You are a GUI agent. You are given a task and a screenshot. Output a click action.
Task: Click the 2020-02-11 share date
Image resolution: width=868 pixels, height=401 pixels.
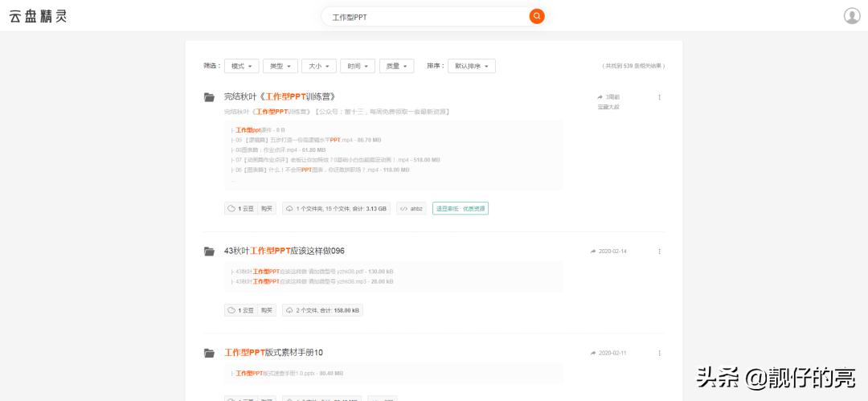pos(612,353)
